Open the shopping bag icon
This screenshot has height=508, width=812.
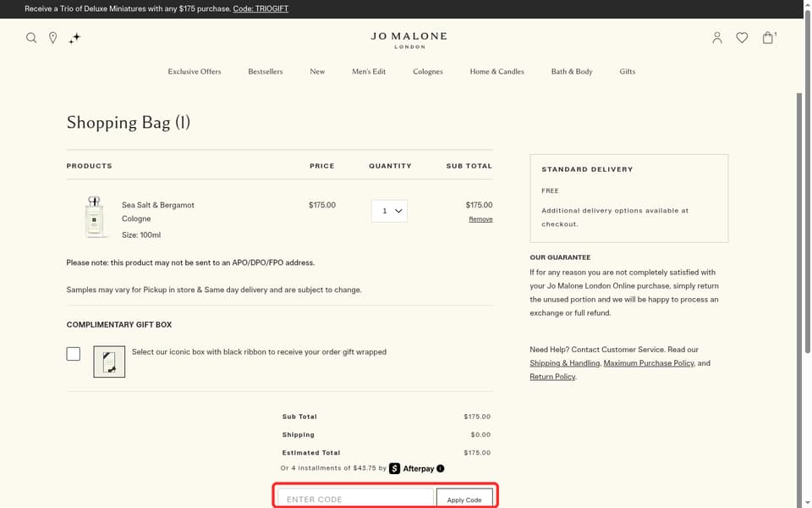coord(769,37)
